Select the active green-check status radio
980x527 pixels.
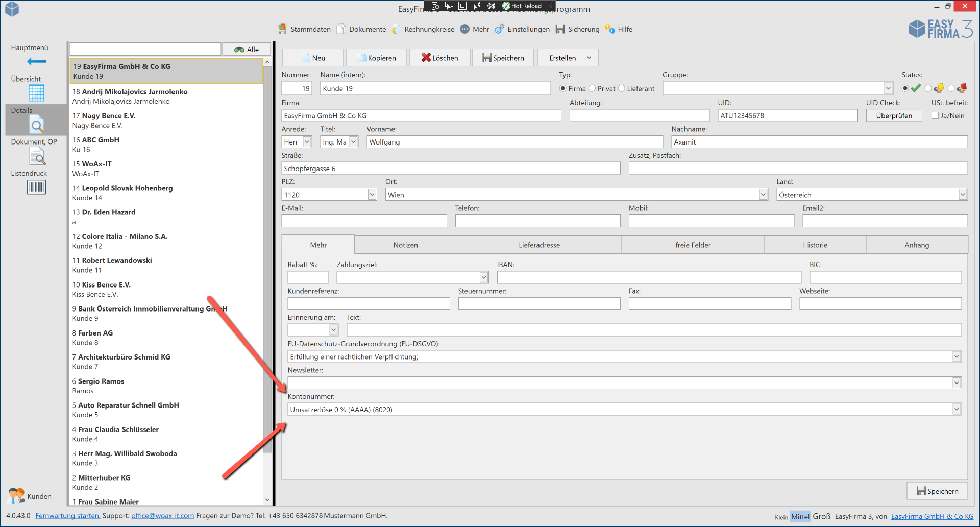[x=905, y=88]
